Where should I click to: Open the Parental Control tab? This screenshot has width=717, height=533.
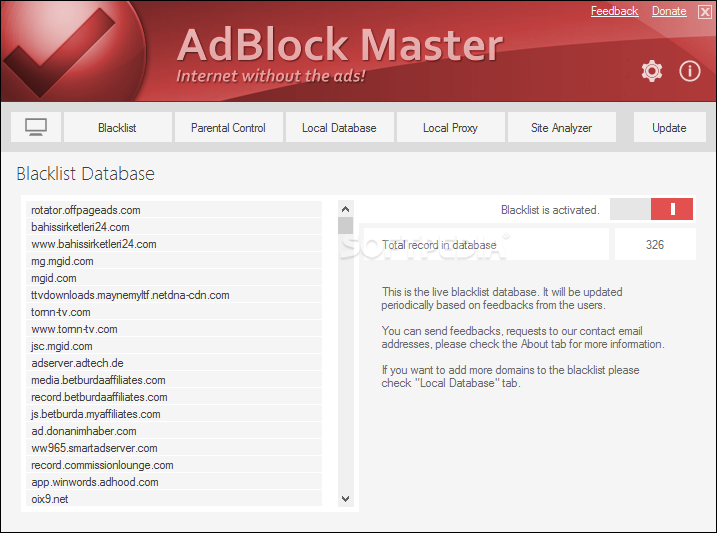click(x=229, y=127)
